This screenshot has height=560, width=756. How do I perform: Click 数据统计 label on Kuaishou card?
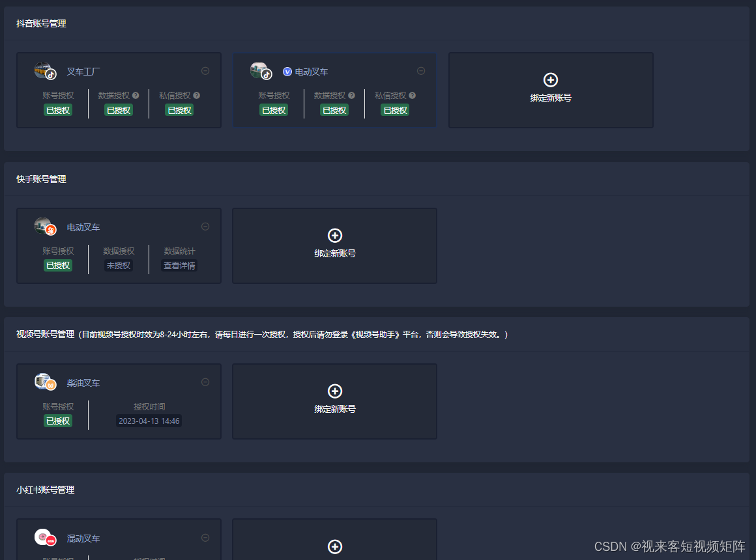pos(179,251)
